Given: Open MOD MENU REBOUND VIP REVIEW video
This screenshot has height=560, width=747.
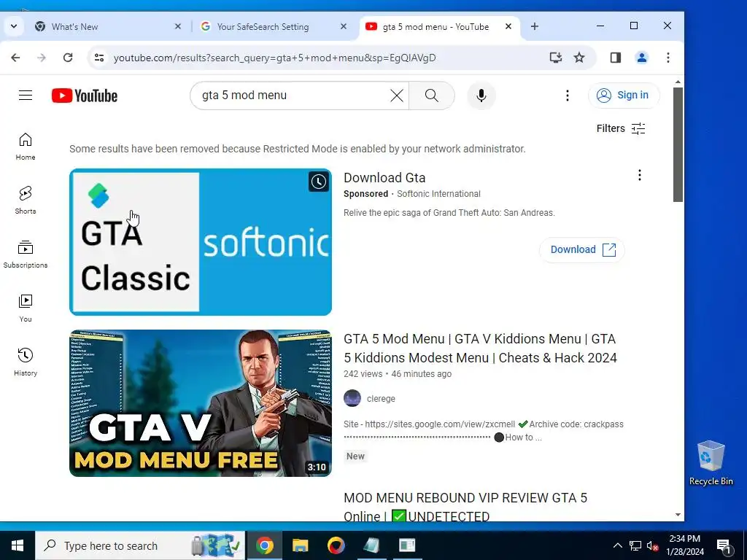Looking at the screenshot, I should [465, 507].
